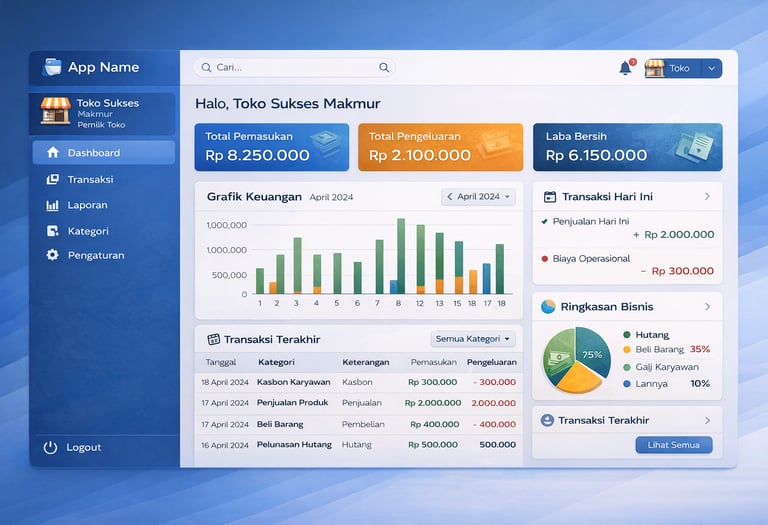Click the pie icon beside Ringkasan Bisnis
768x525 pixels.
coord(548,307)
